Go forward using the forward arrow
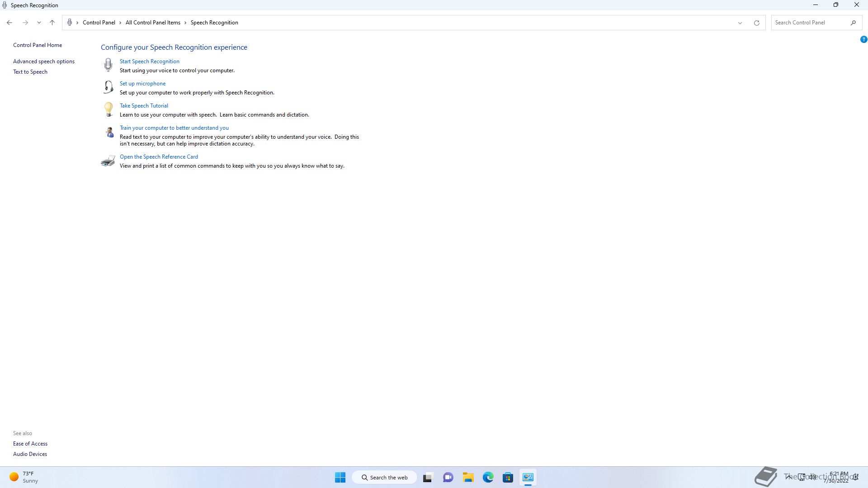The image size is (868, 488). coord(25,23)
